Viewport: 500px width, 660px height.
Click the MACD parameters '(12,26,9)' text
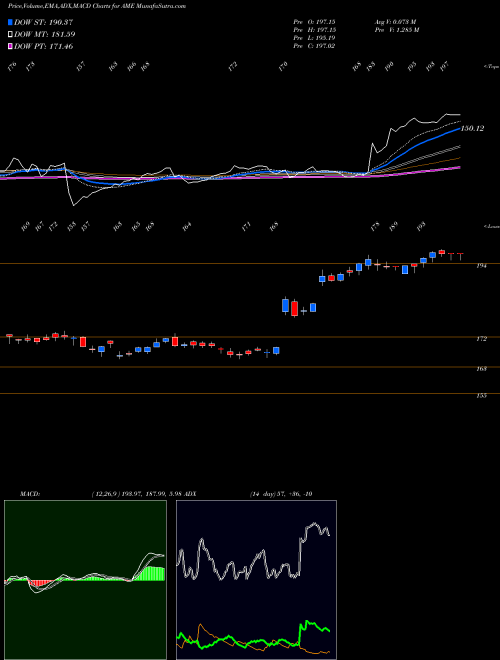pos(105,494)
